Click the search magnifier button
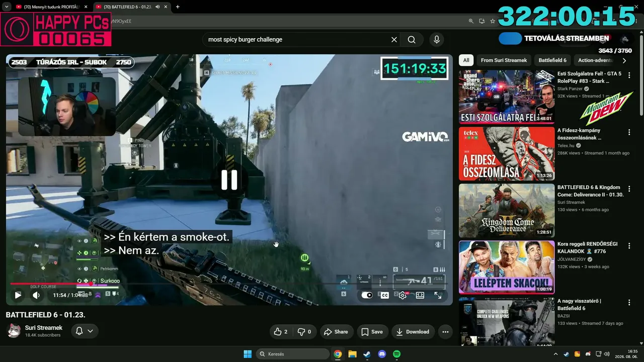644x362 pixels. click(x=412, y=40)
